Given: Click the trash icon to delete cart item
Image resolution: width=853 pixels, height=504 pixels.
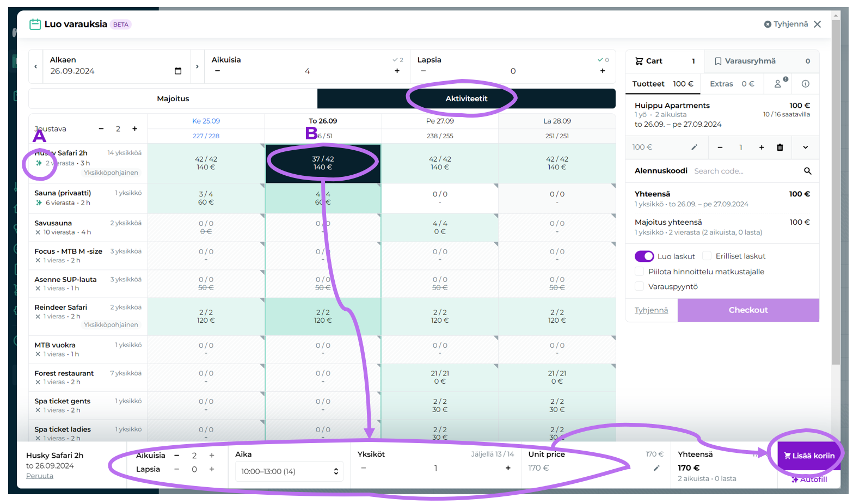Looking at the screenshot, I should pos(780,147).
